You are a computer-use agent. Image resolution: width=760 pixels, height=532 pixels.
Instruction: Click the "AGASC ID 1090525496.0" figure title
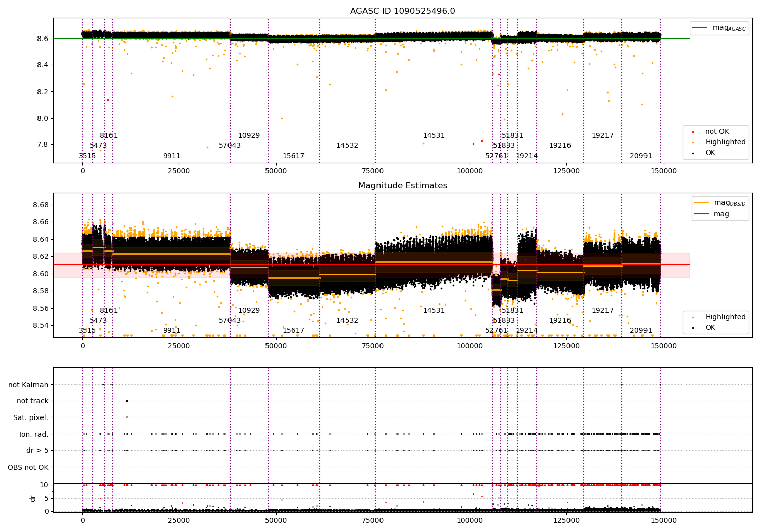coord(402,11)
